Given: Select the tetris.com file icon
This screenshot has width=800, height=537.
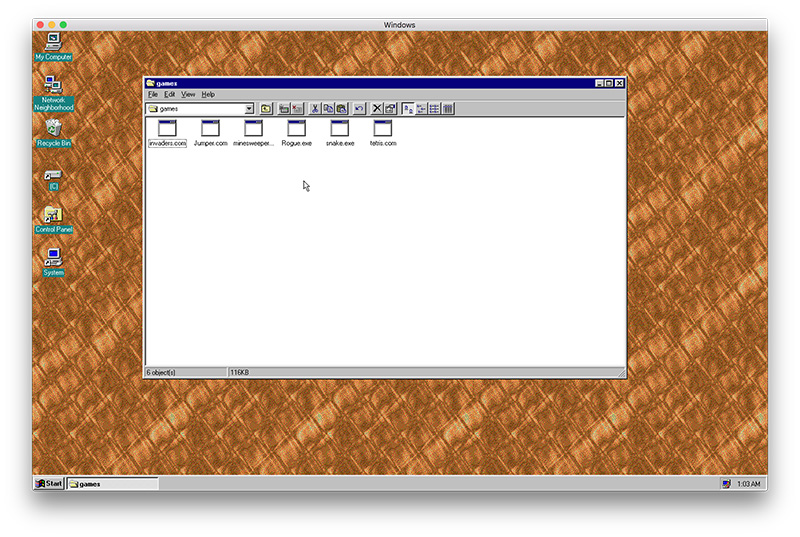Looking at the screenshot, I should pyautogui.click(x=383, y=128).
